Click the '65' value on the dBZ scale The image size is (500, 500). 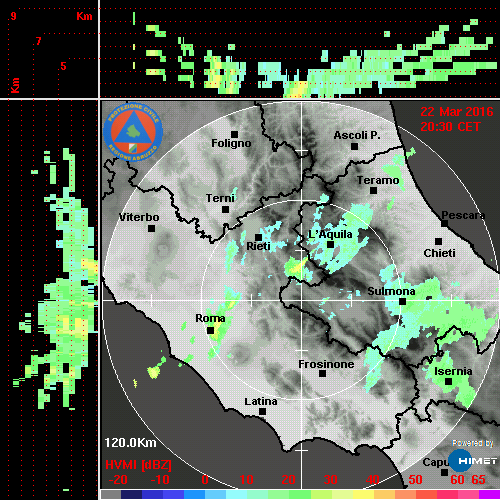click(478, 480)
